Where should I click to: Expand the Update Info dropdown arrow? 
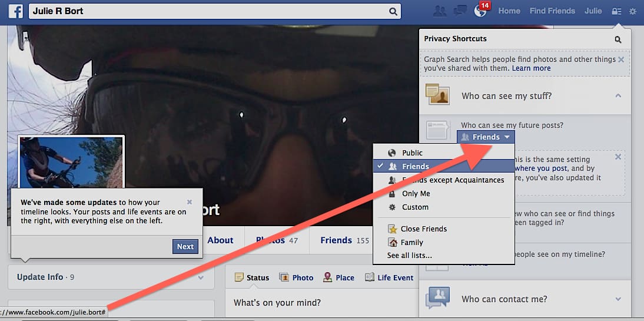(x=201, y=277)
